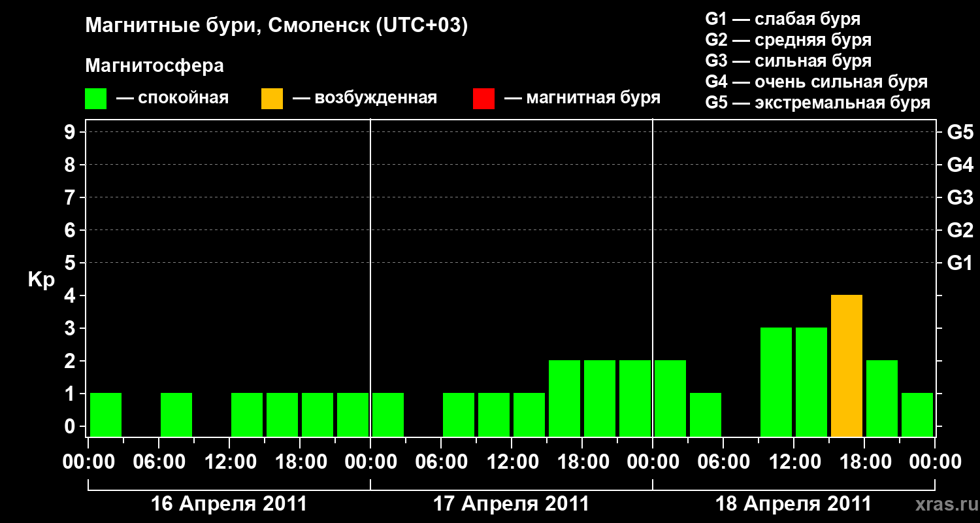This screenshot has width=980, height=523.
Task: Click the '12:00' time label for 16 April
Action: point(229,462)
